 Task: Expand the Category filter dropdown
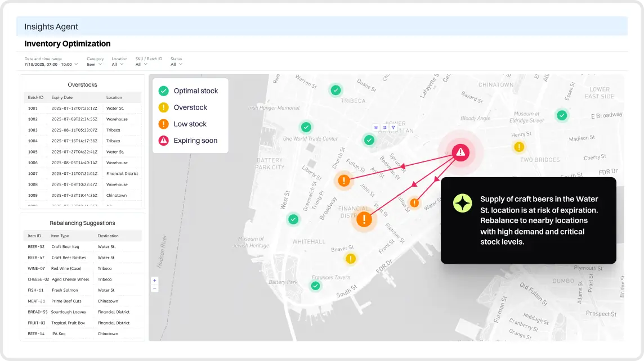(x=95, y=64)
